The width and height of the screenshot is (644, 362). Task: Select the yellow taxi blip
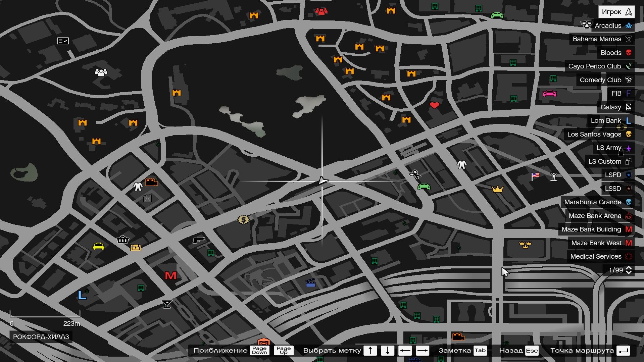[98, 246]
